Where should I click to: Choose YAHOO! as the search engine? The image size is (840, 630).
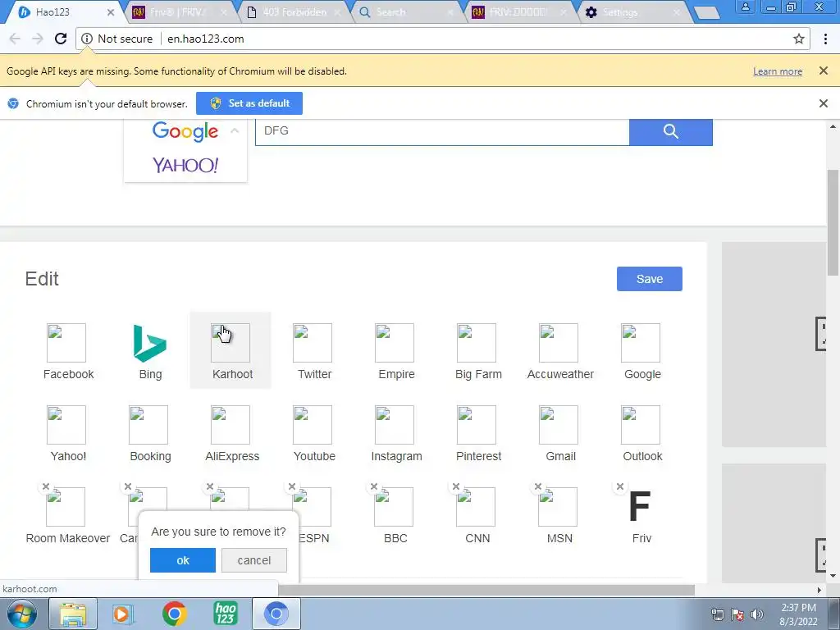[x=185, y=165]
